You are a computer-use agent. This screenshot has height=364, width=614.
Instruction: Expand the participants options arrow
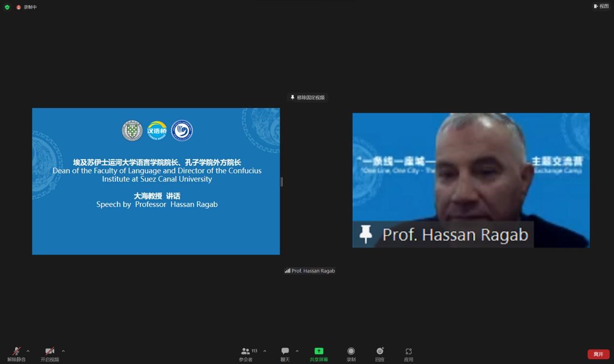click(265, 351)
